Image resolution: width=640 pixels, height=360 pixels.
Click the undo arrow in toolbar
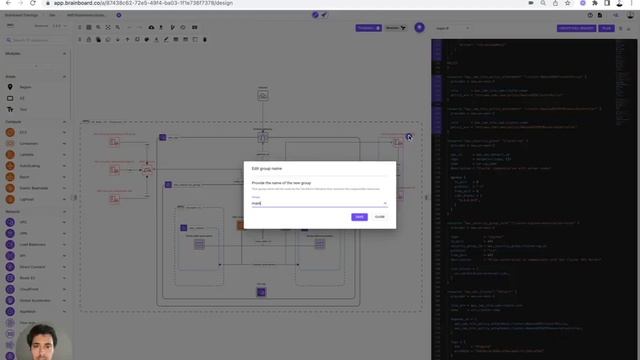pos(129,27)
